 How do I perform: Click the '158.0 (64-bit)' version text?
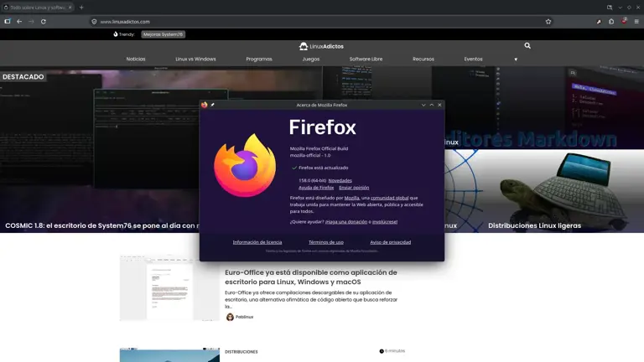coord(312,181)
